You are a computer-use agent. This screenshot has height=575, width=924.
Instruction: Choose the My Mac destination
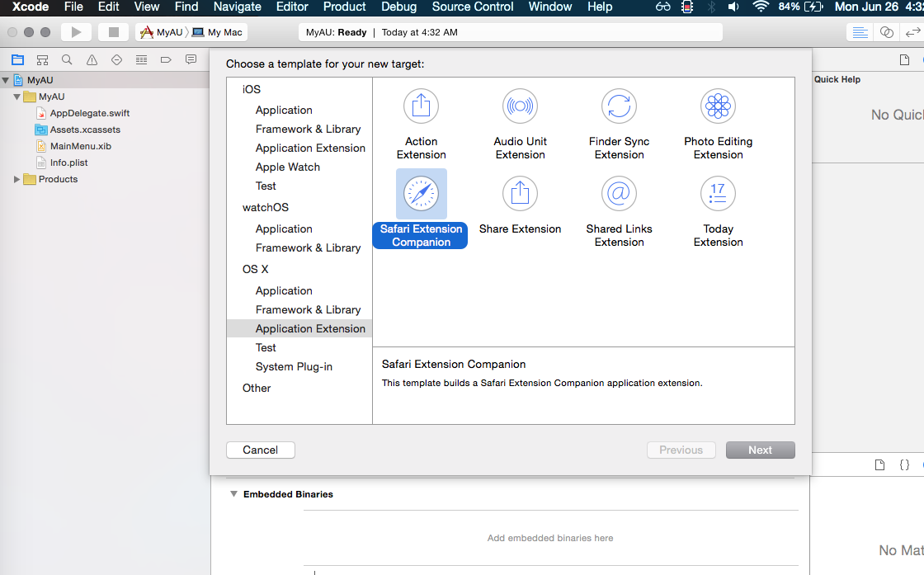coord(218,32)
